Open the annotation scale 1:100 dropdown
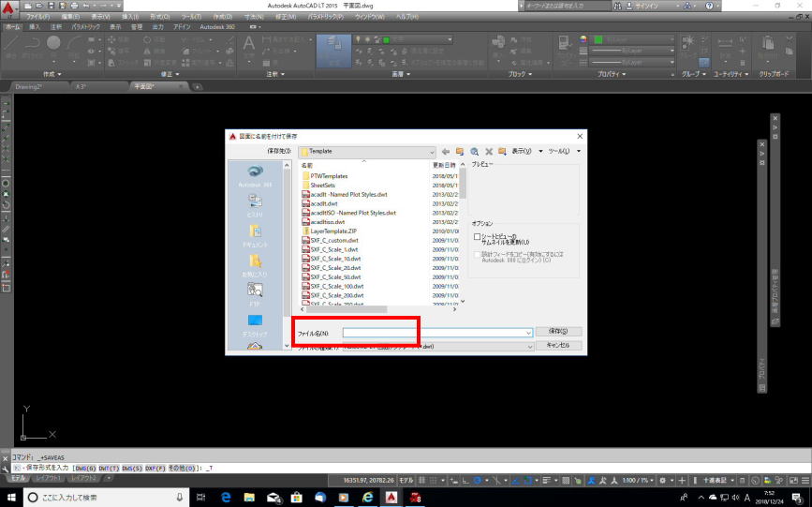 coord(638,481)
